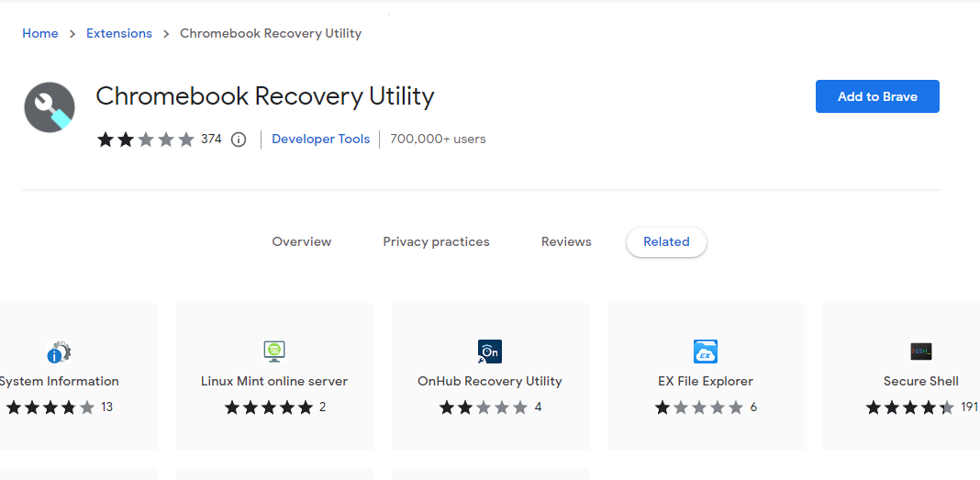The image size is (980, 480).
Task: Open Linux Mint online server title
Action: click(274, 381)
